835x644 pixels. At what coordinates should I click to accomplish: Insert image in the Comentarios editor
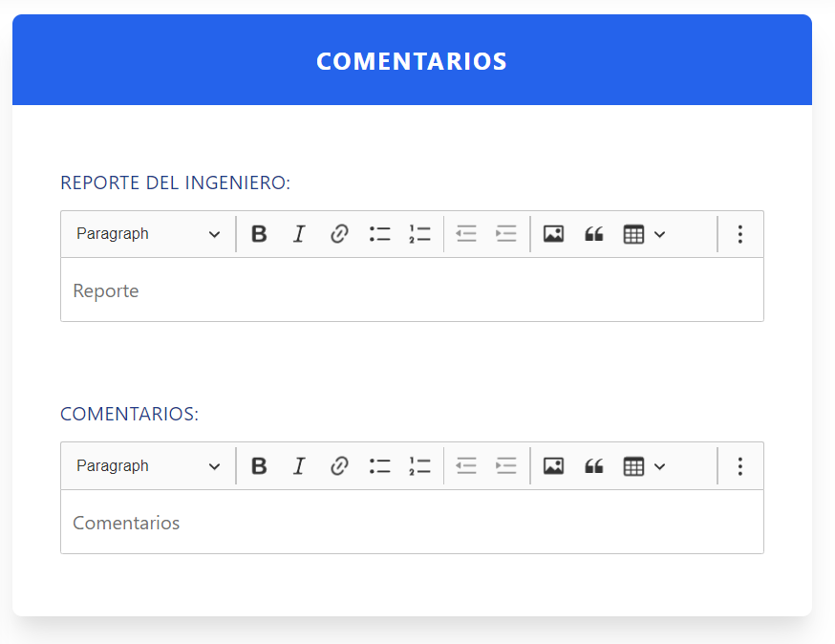point(553,466)
